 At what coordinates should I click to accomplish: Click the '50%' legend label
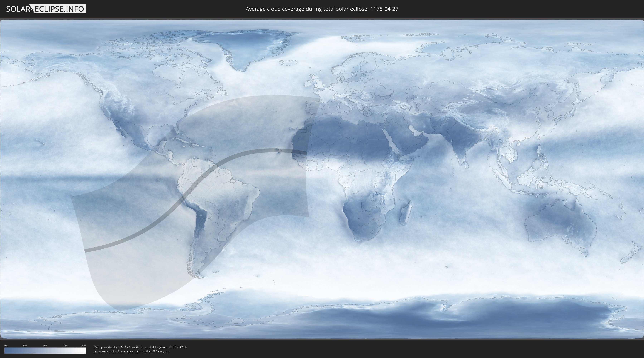45,345
